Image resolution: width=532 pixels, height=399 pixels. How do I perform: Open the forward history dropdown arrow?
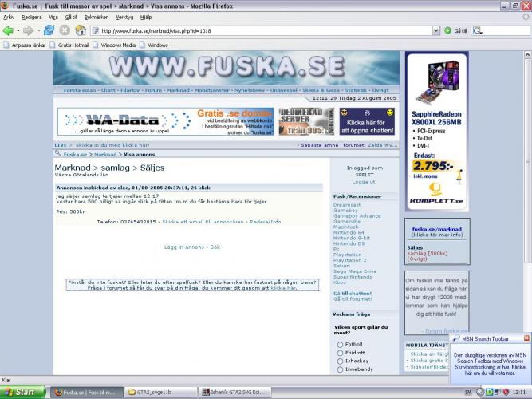(38, 31)
